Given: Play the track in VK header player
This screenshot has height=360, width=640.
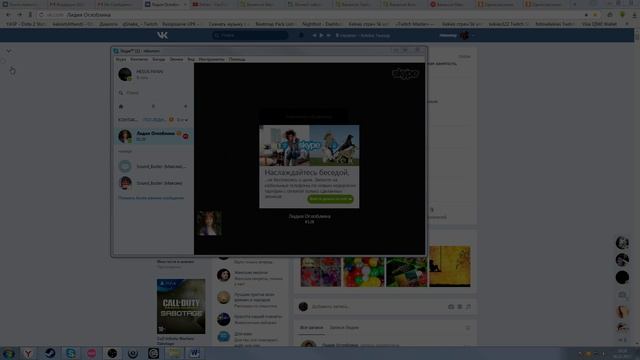Looking at the screenshot, I should [x=321, y=36].
